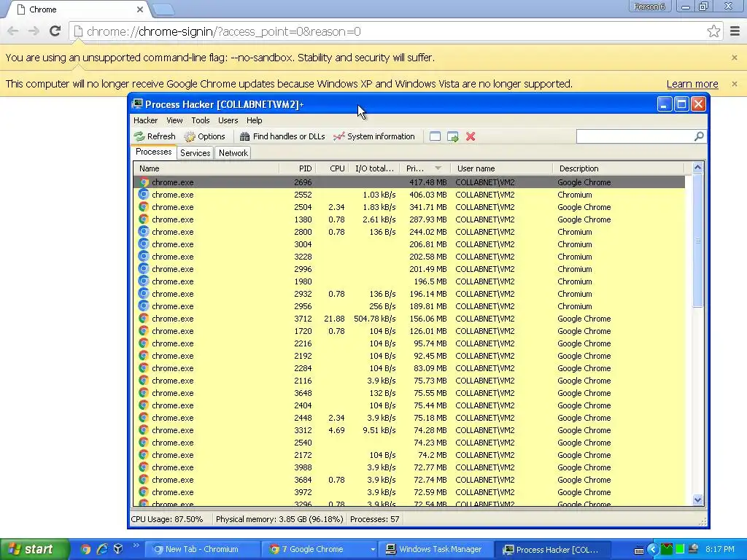Click the process list vertical scrollbar thumb

[698, 241]
